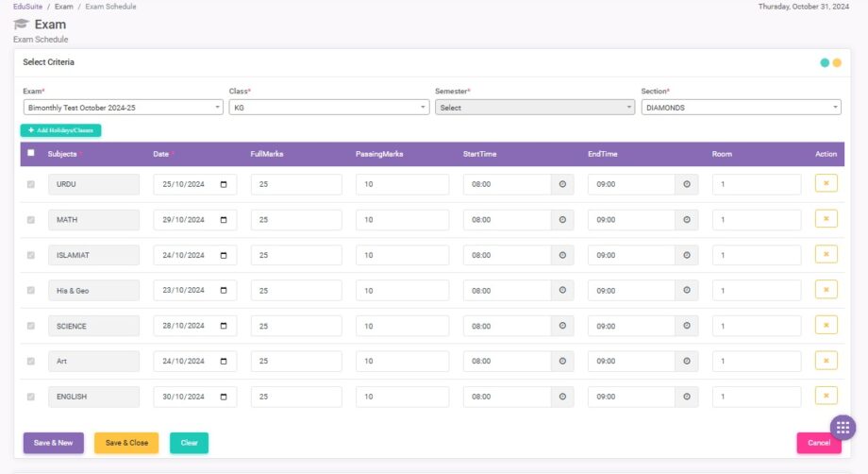Click the teal circle in the panel header
Viewport: 868px width, 474px height.
pyautogui.click(x=825, y=63)
